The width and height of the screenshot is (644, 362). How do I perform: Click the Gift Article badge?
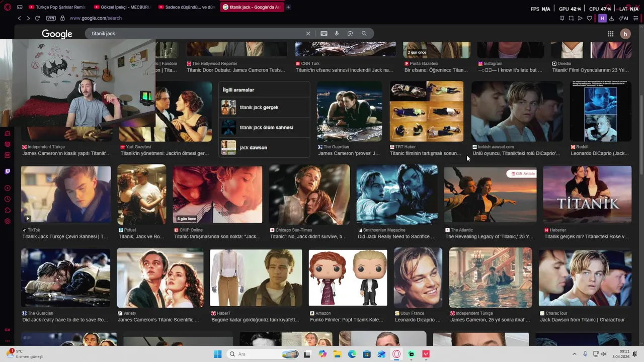point(522,173)
